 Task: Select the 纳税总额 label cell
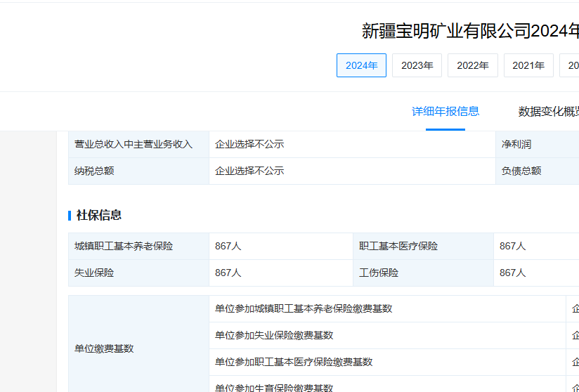click(x=139, y=171)
